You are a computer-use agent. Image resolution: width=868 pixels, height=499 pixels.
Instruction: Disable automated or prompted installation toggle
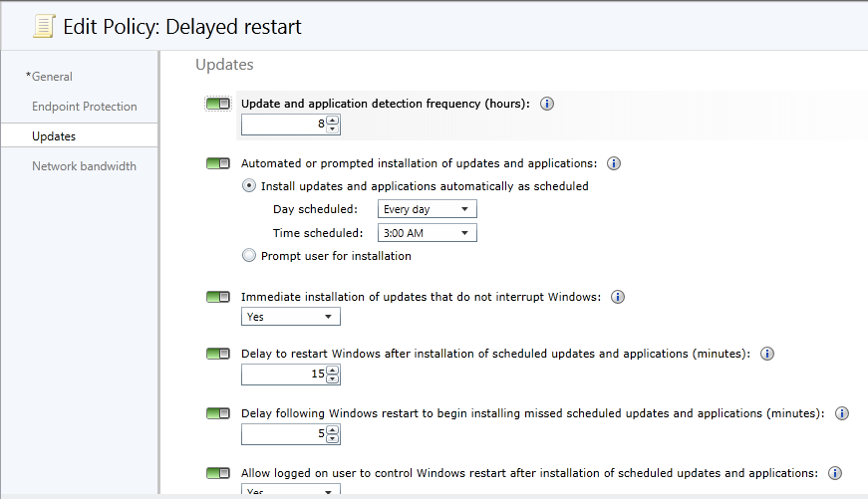(x=218, y=163)
